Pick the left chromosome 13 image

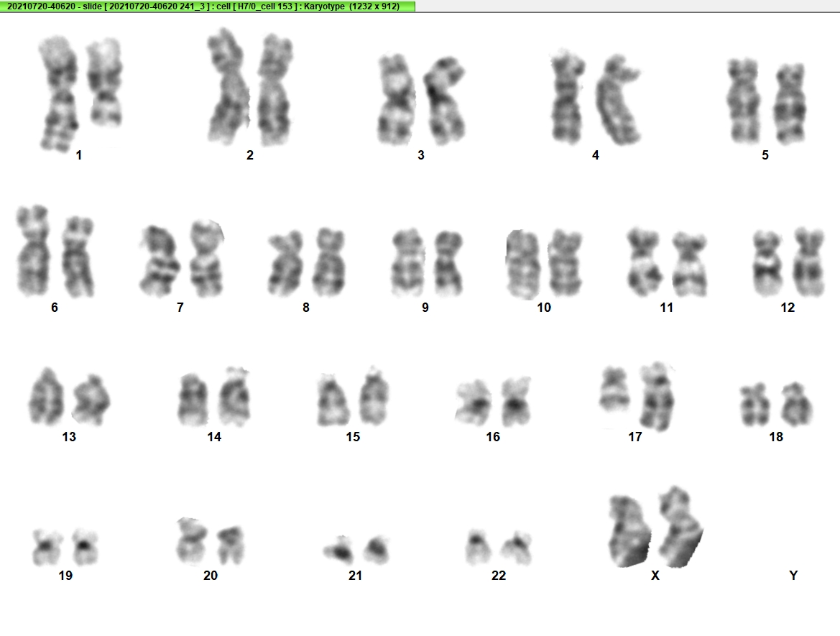tap(45, 396)
